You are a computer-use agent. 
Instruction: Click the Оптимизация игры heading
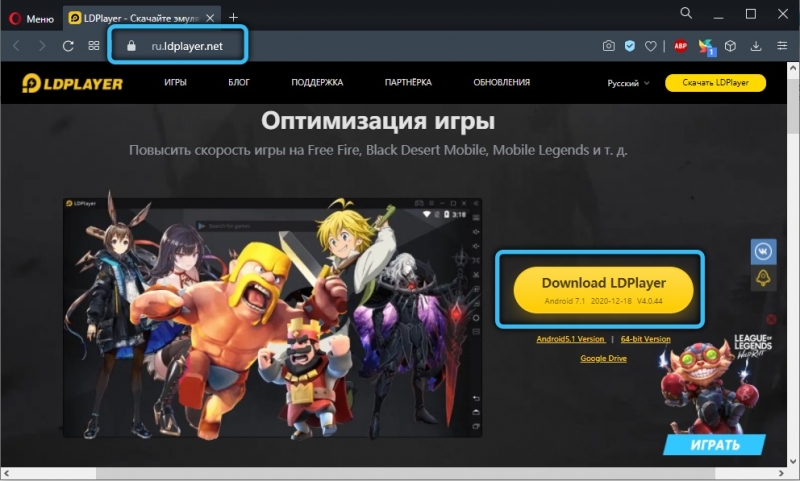tap(378, 121)
